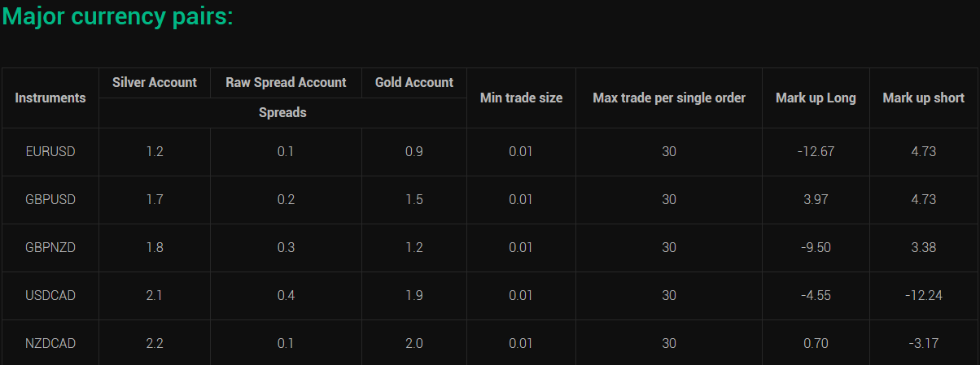Click the Min trade size header
The image size is (980, 365).
[x=521, y=98]
